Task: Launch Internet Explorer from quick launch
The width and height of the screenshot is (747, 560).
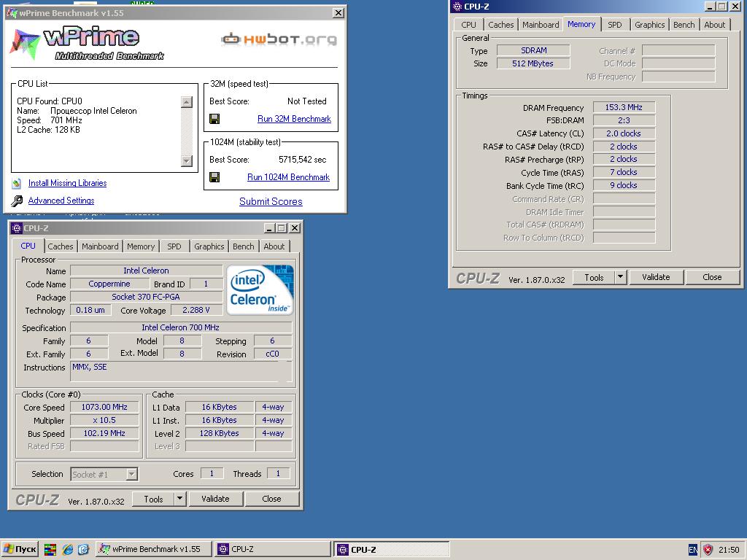Action: 68,550
